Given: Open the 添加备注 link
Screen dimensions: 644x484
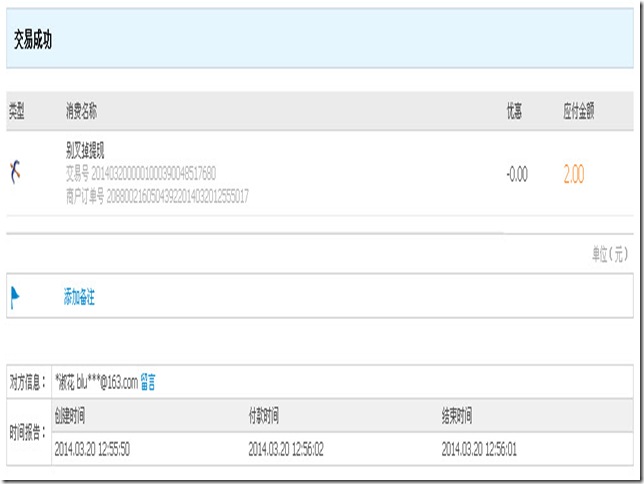Looking at the screenshot, I should coord(79,297).
